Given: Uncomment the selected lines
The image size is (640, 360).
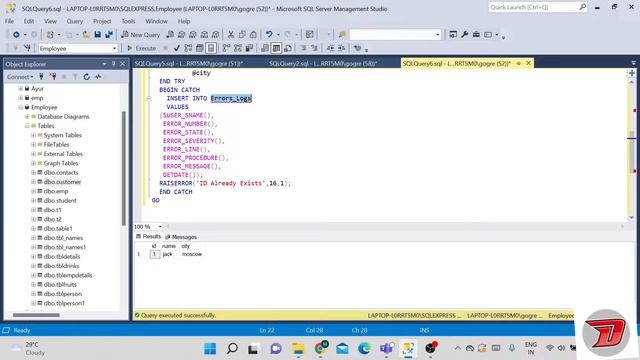Looking at the screenshot, I should (x=314, y=48).
